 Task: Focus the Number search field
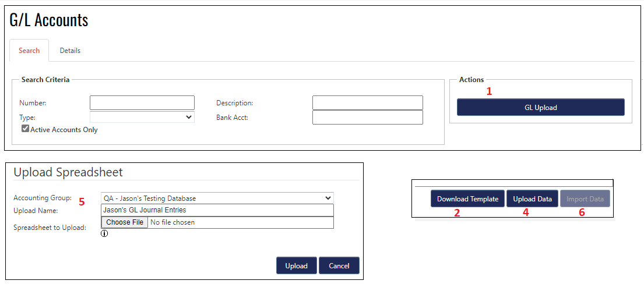[x=142, y=103]
